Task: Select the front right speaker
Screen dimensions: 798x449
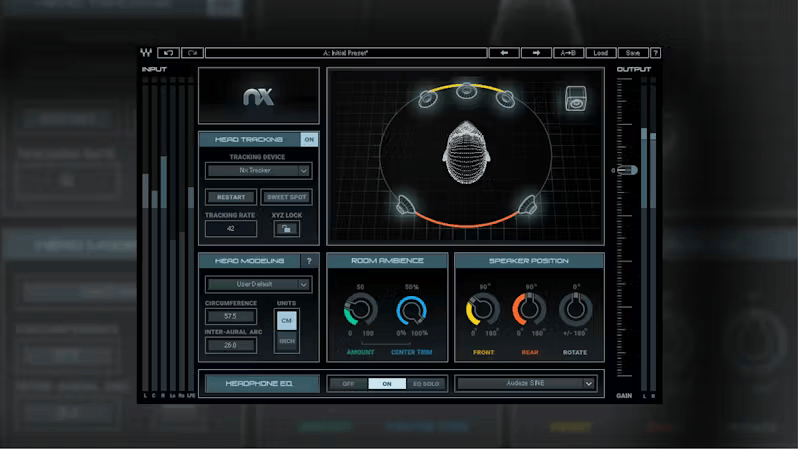Action: point(505,98)
